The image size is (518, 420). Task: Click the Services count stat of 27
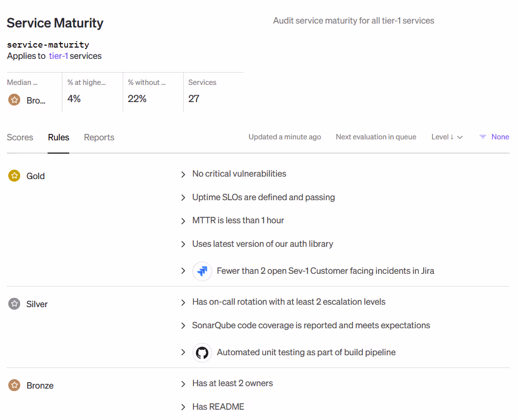[x=194, y=99]
